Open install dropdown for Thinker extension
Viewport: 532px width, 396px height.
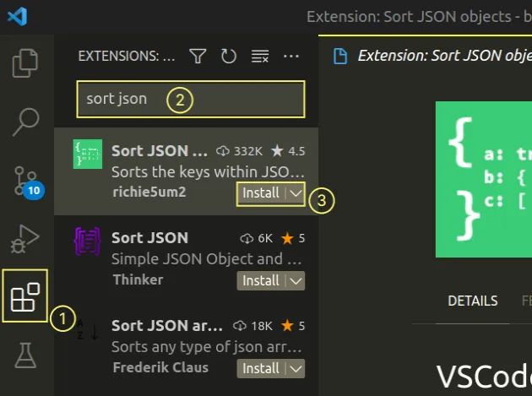[296, 281]
